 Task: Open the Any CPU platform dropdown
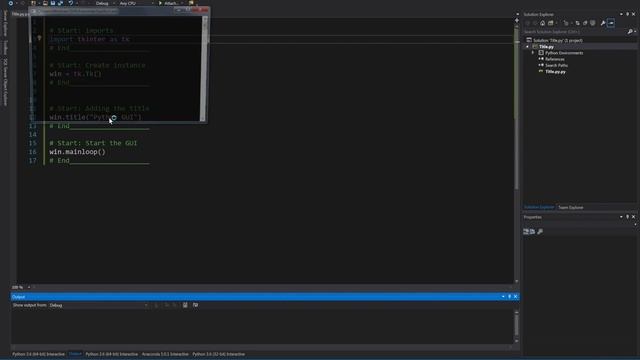tap(137, 3)
